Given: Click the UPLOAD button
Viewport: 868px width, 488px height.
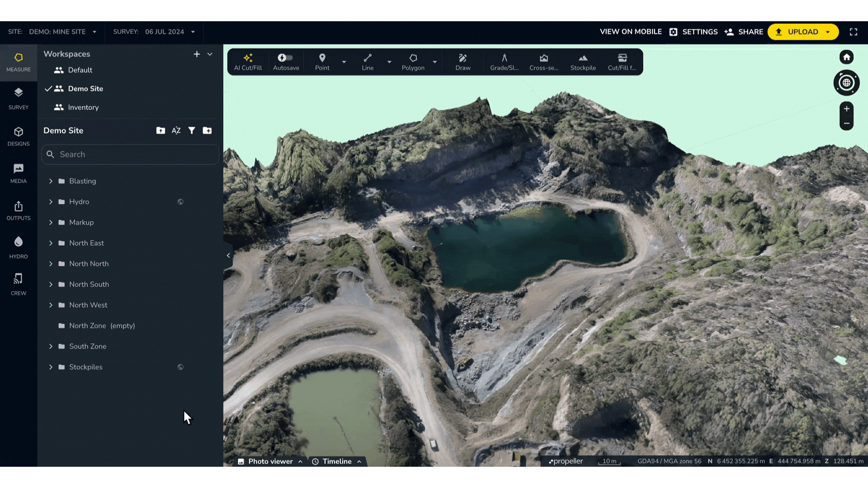Looking at the screenshot, I should [x=802, y=32].
